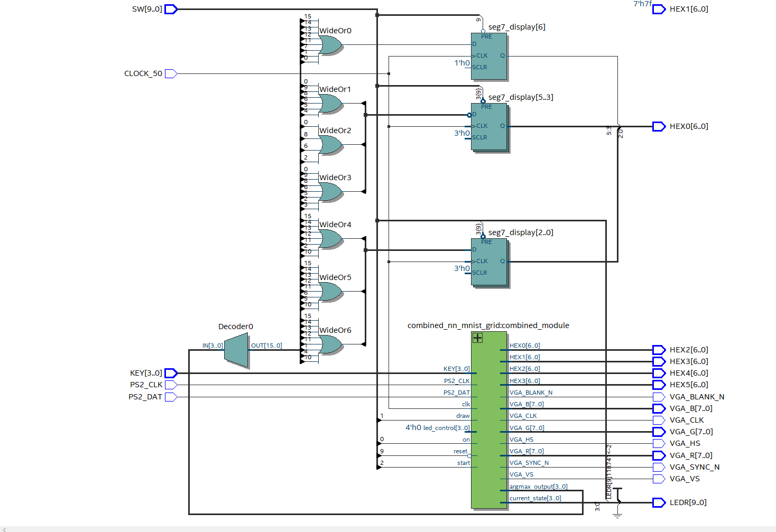Click the HEX1[6..0] output pin symbol
The width and height of the screenshot is (776, 532).
tap(659, 9)
